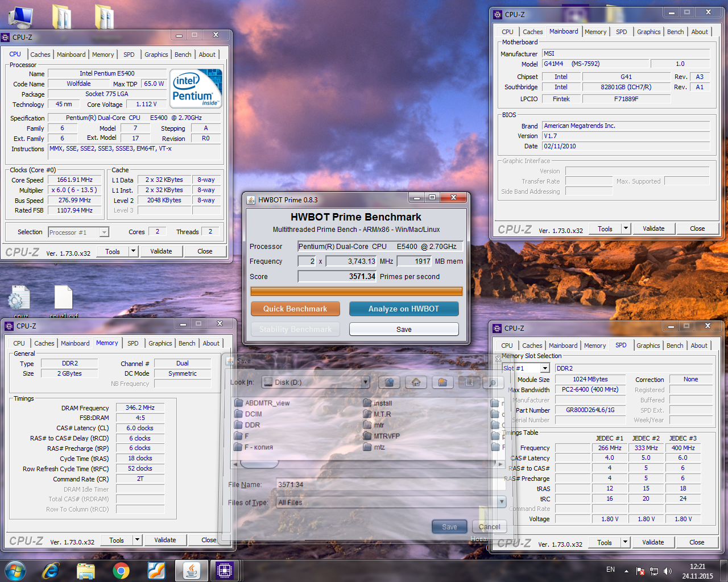Click the 'GR800D264L6/1G' part number
Viewport: 728px width, 582px height.
click(590, 410)
